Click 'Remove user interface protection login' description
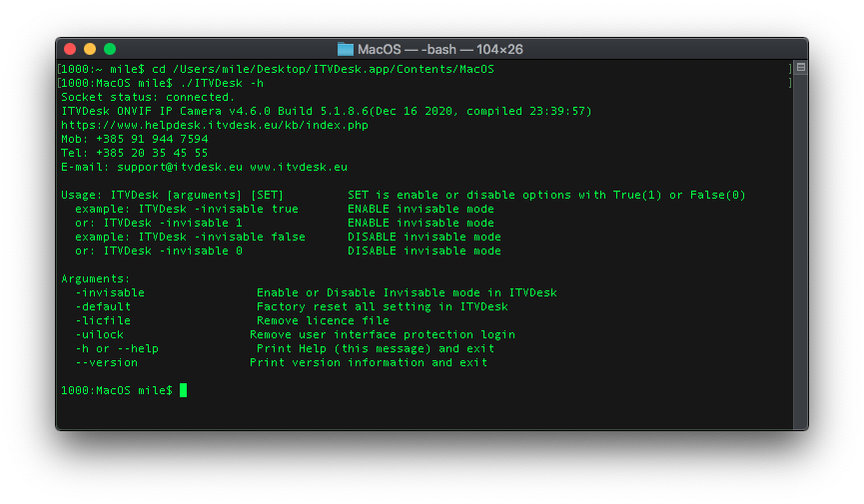This screenshot has height=504, width=864. pyautogui.click(x=383, y=334)
